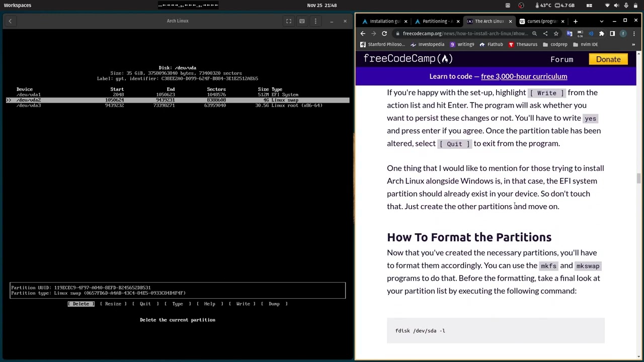Viewport: 644px width, 362px height.
Task: Close the Installation guide tab
Action: tap(406, 21)
